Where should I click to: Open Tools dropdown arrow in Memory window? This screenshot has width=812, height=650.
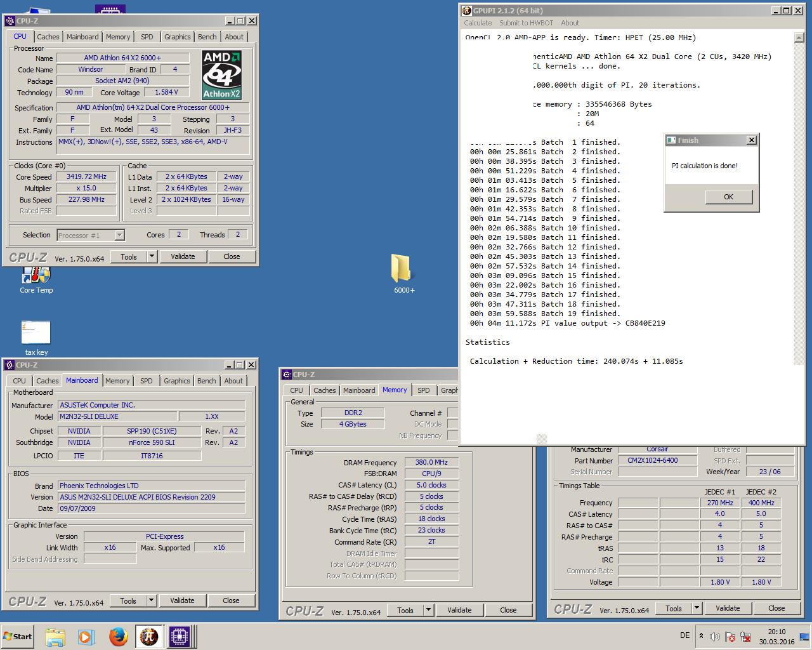coord(428,610)
